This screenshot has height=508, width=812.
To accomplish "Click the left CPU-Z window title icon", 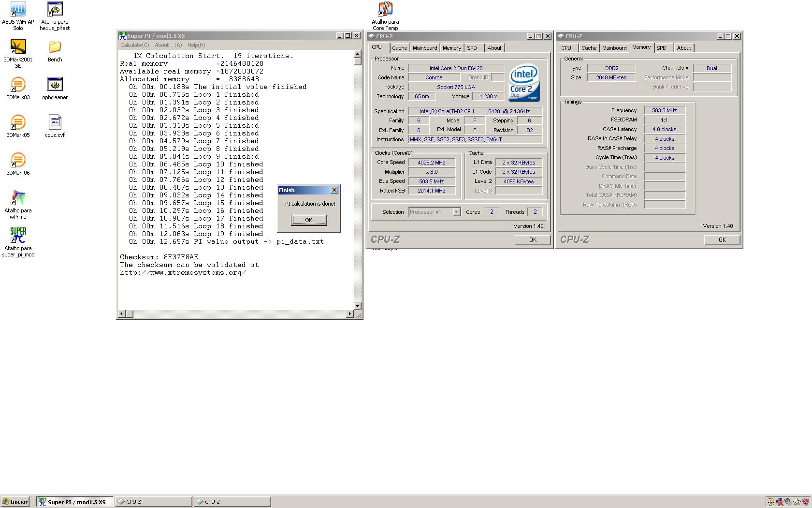I will tap(371, 36).
